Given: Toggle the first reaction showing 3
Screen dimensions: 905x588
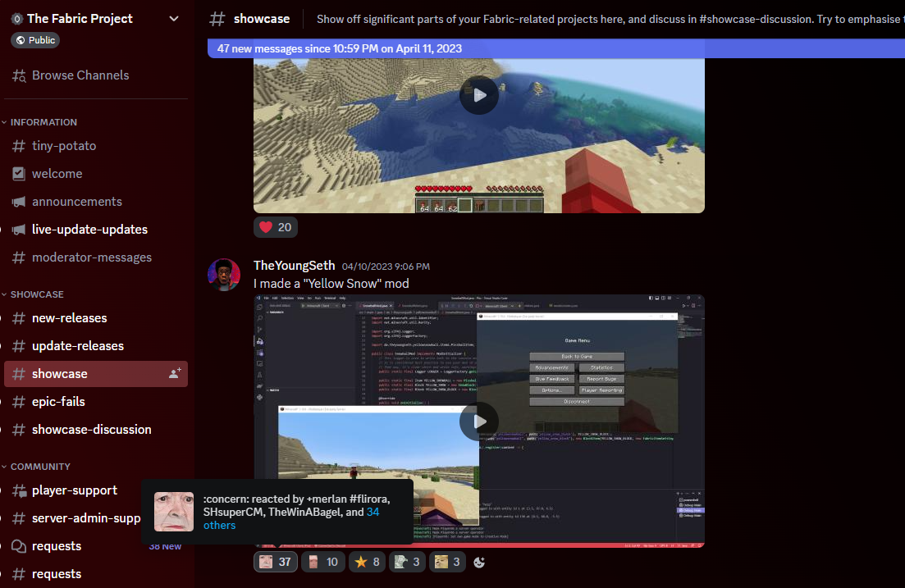Looking at the screenshot, I should pos(407,562).
